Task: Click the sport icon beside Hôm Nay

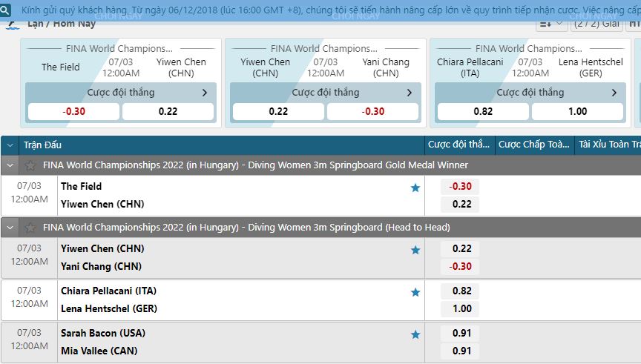Action: (13, 25)
